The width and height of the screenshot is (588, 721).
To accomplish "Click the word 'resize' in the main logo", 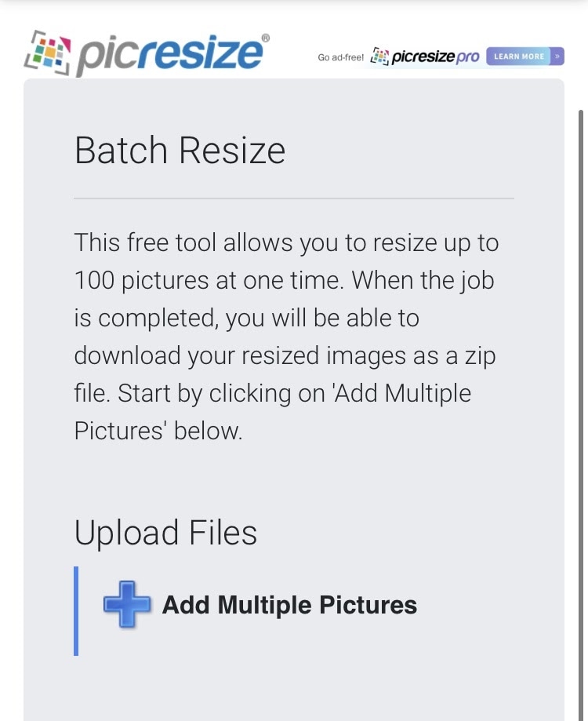I will click(x=206, y=53).
